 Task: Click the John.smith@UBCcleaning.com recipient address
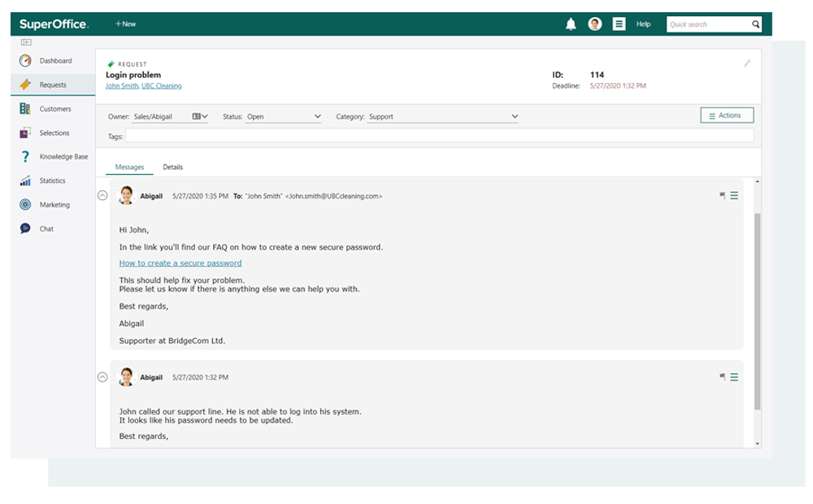(333, 196)
